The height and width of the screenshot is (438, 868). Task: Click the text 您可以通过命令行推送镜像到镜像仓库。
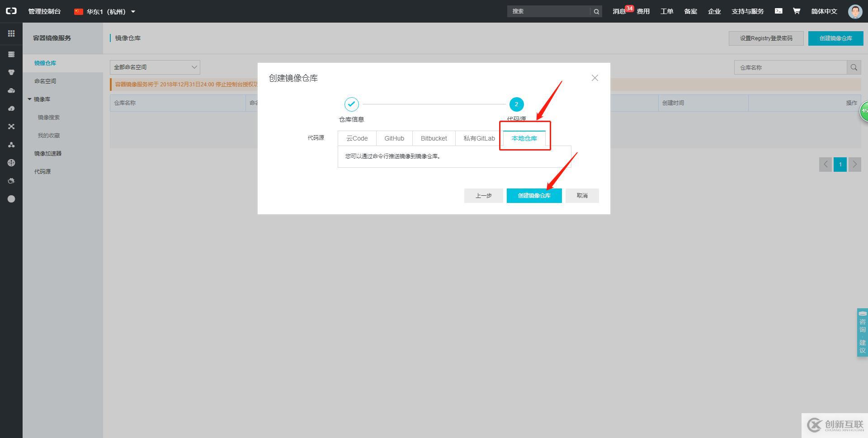coord(393,156)
